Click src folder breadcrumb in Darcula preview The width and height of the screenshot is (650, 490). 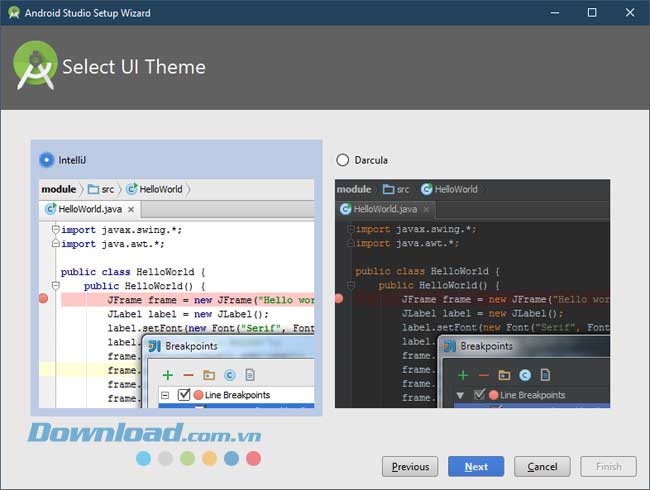coord(396,189)
